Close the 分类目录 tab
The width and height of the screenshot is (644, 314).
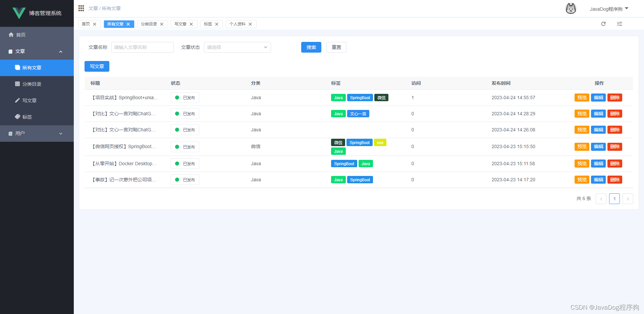point(162,24)
